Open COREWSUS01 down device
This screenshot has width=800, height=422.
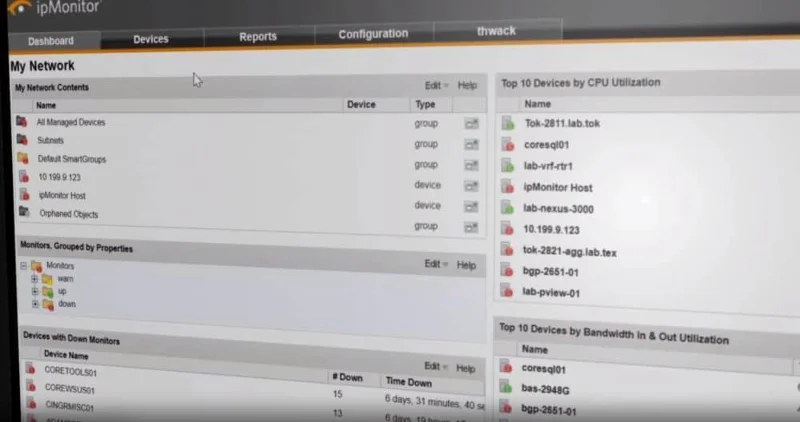[69, 389]
